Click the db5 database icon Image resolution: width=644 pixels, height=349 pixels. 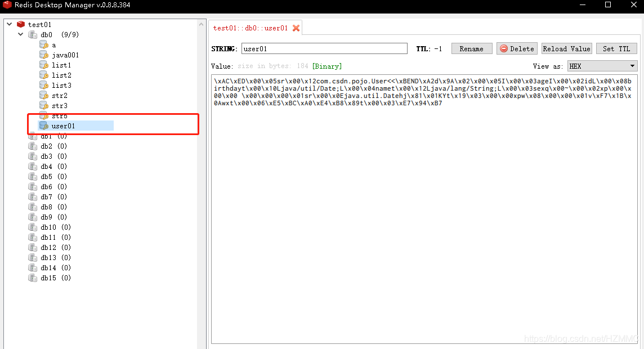click(33, 177)
